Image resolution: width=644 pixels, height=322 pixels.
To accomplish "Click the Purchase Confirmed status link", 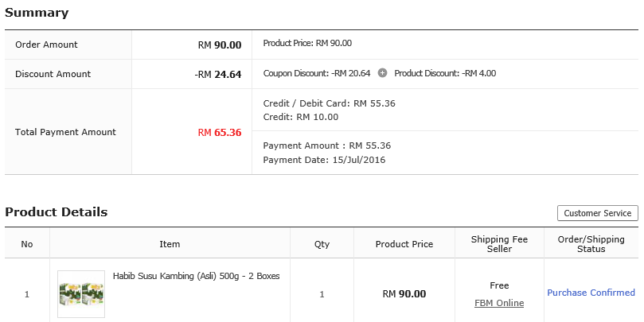I will 591,293.
